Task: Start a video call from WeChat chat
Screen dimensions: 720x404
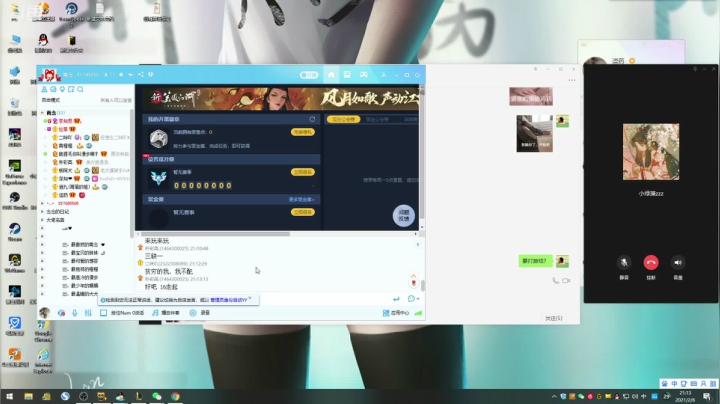Action: [x=566, y=281]
